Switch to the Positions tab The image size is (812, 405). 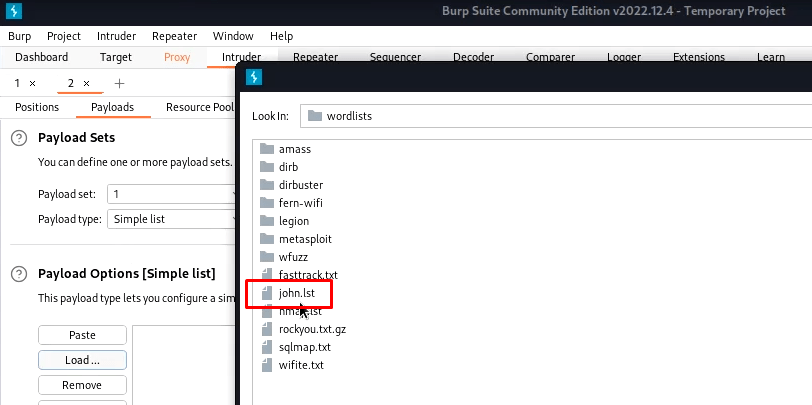click(x=37, y=107)
